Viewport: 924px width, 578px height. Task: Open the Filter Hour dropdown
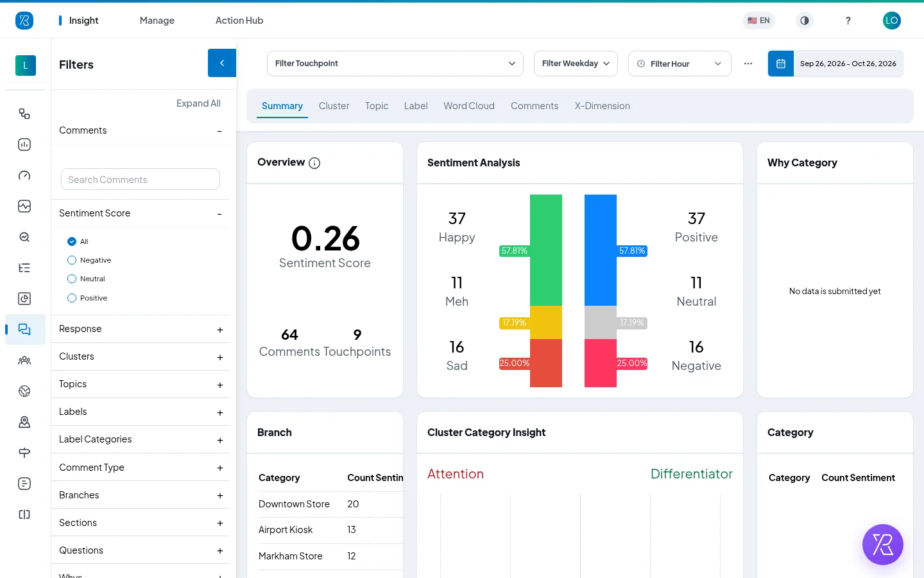coord(680,64)
